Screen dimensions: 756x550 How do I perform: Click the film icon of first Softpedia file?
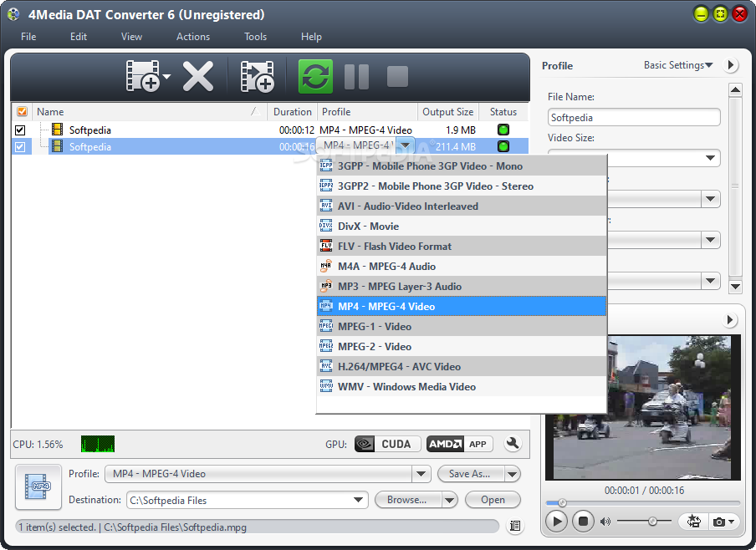coord(57,130)
